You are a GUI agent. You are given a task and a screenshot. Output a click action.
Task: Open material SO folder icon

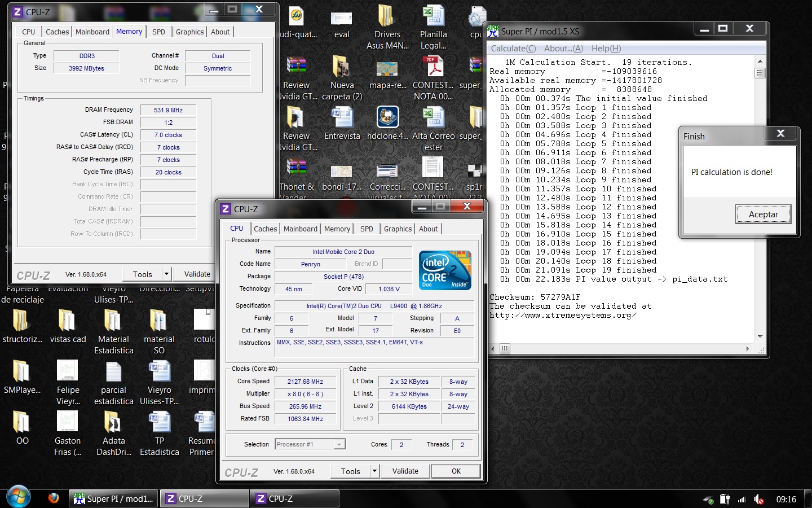pos(159,321)
